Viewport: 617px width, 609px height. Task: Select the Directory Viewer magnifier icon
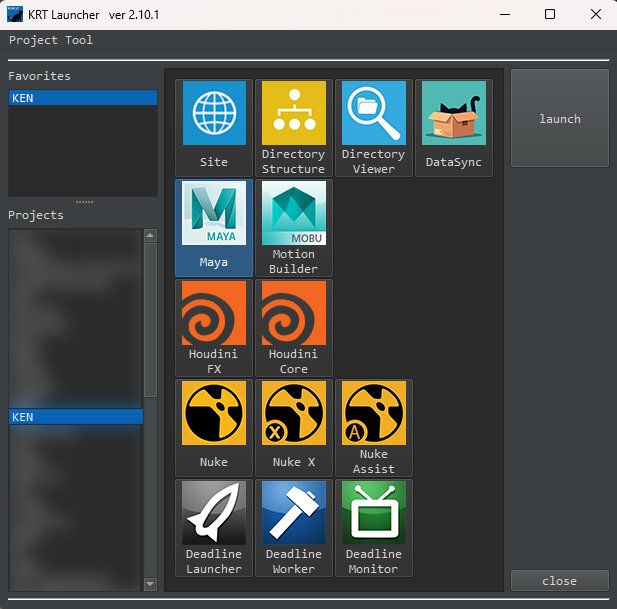click(x=373, y=113)
